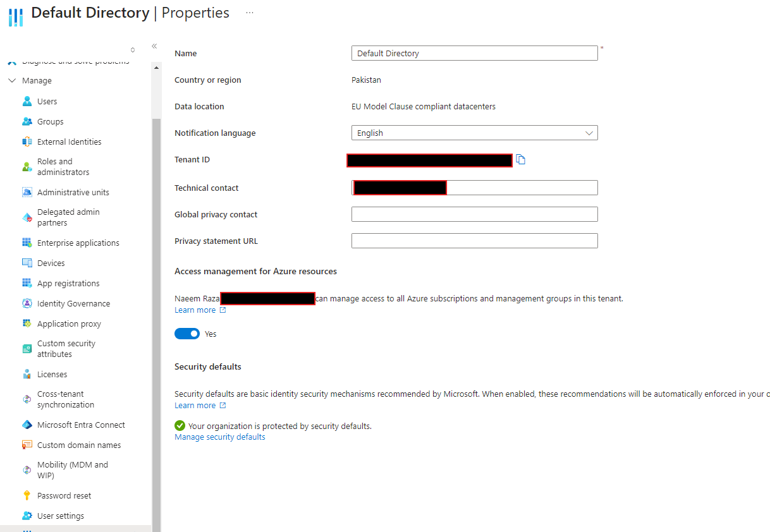The width and height of the screenshot is (770, 532).
Task: Click the External Identities icon
Action: point(27,142)
